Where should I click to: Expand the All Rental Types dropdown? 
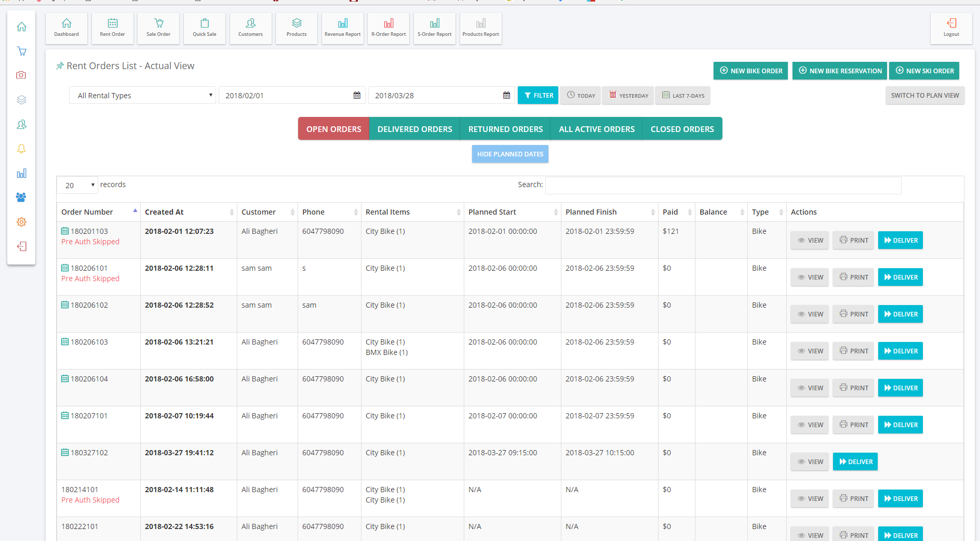click(142, 96)
